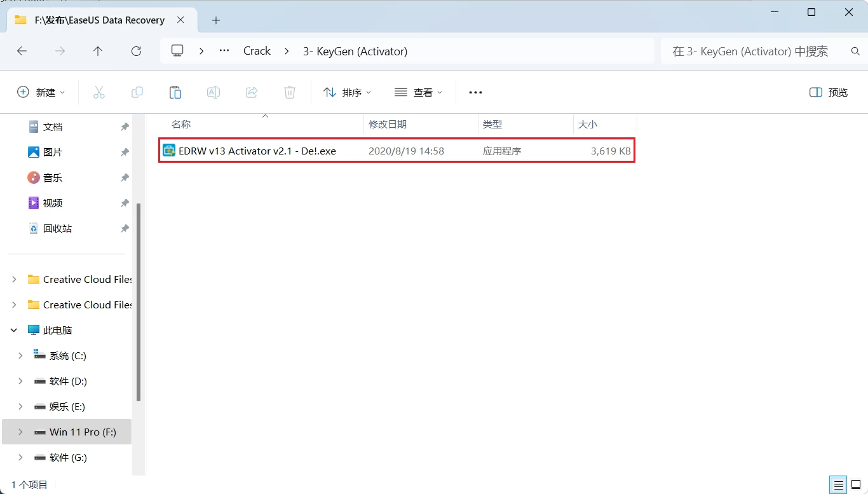Image resolution: width=868 pixels, height=494 pixels.
Task: Click the search magnifier icon
Action: point(855,51)
